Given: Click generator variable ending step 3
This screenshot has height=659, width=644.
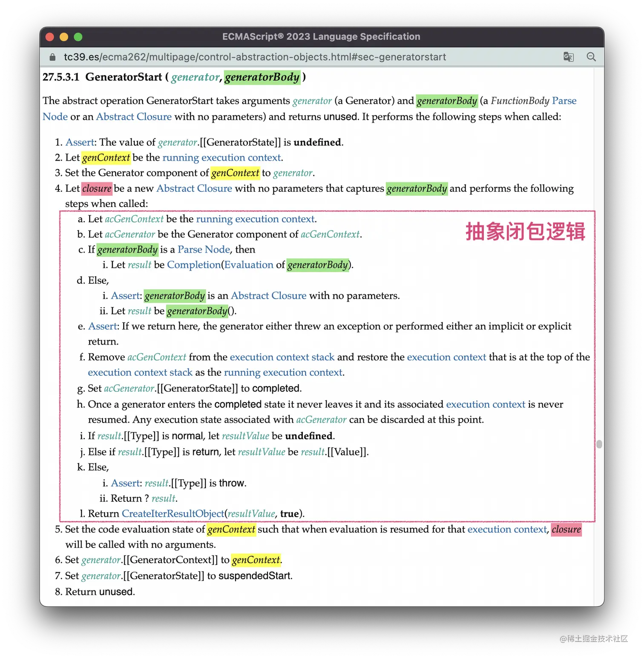Looking at the screenshot, I should pos(293,173).
